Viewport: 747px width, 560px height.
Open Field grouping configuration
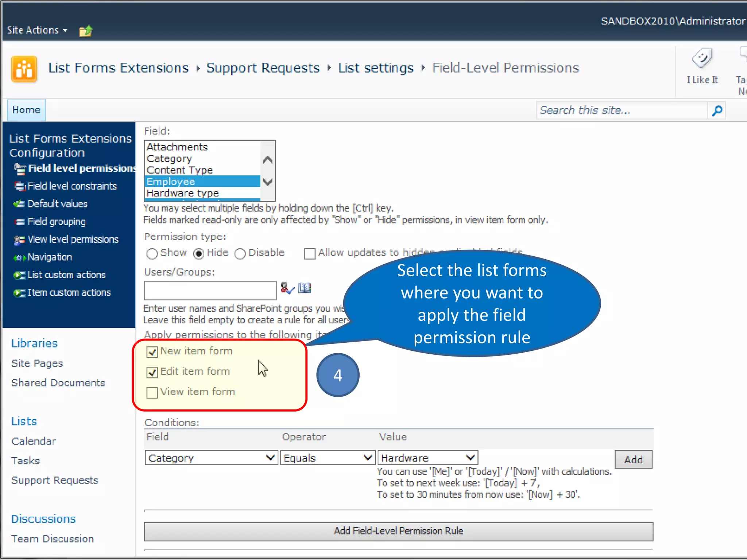pos(57,222)
